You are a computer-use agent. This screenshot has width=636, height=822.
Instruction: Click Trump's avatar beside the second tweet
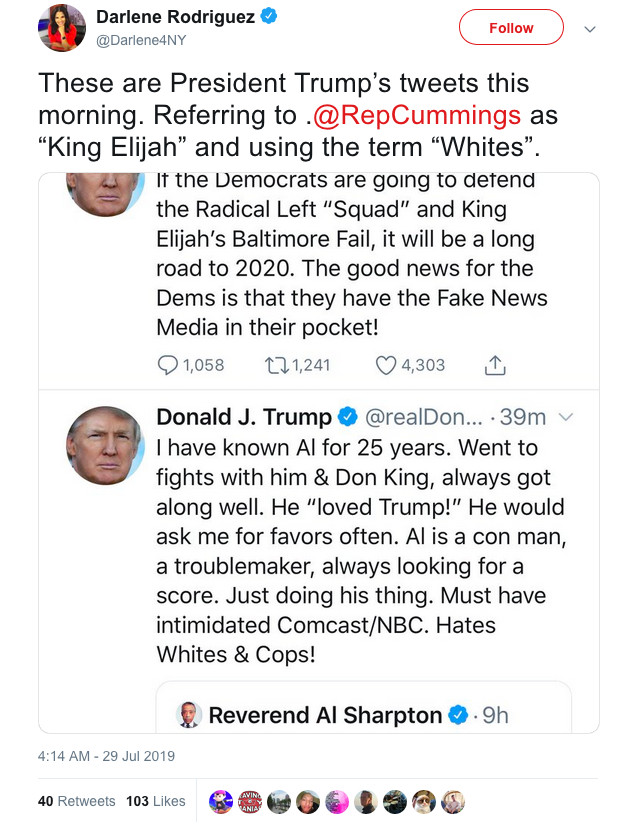(102, 445)
